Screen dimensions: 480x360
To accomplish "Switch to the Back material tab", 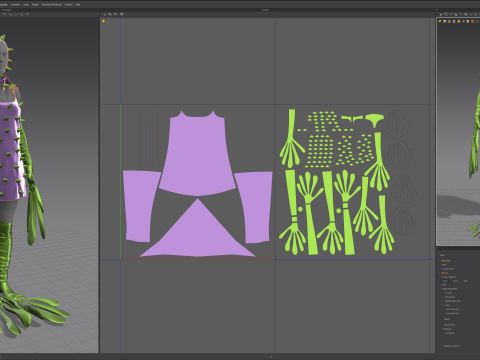I will click(455, 281).
